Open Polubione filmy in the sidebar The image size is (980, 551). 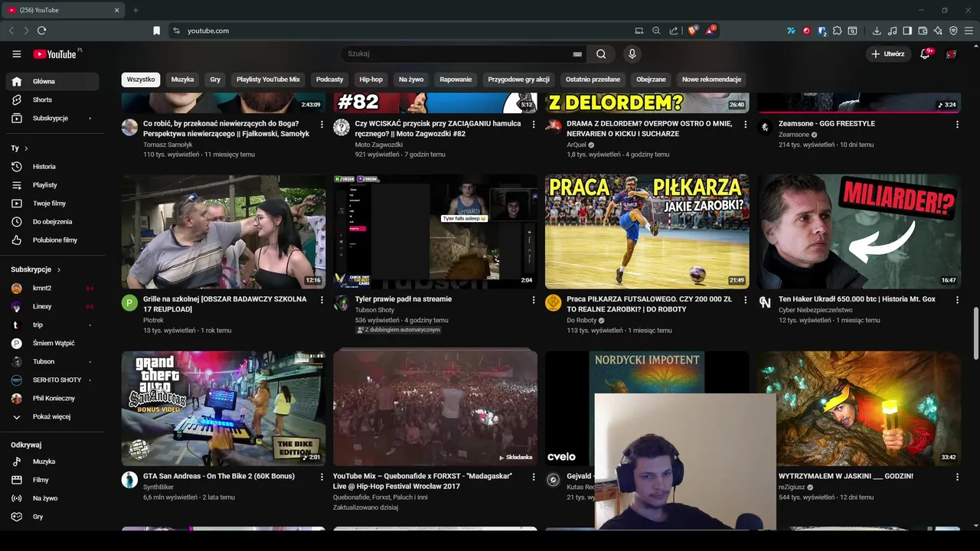(x=52, y=240)
